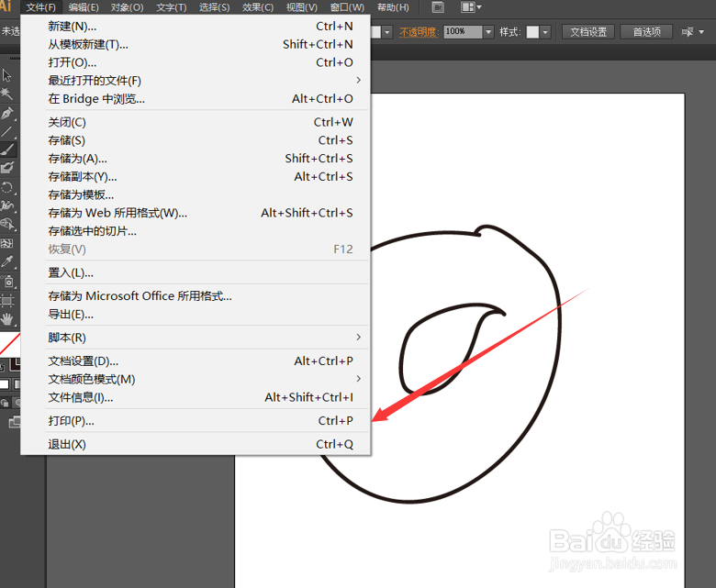Select the Pen tool

coord(6,113)
